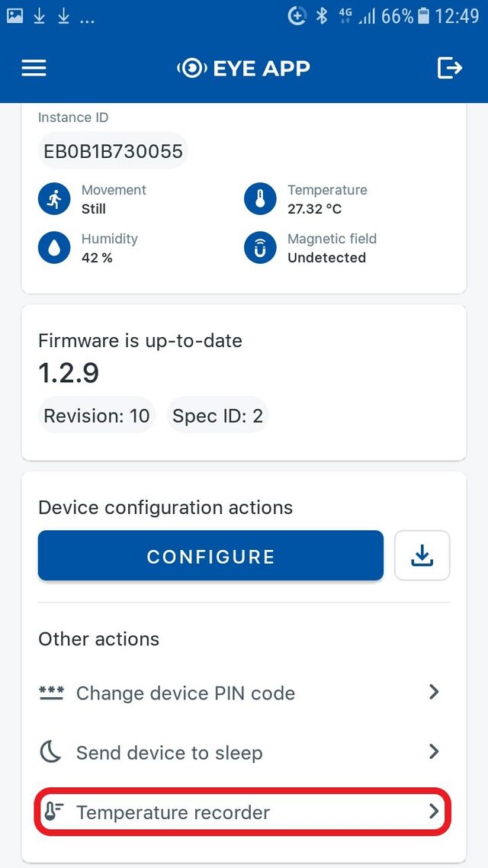Tap the Magnetic field magnet icon
488x868 pixels.
tap(260, 247)
